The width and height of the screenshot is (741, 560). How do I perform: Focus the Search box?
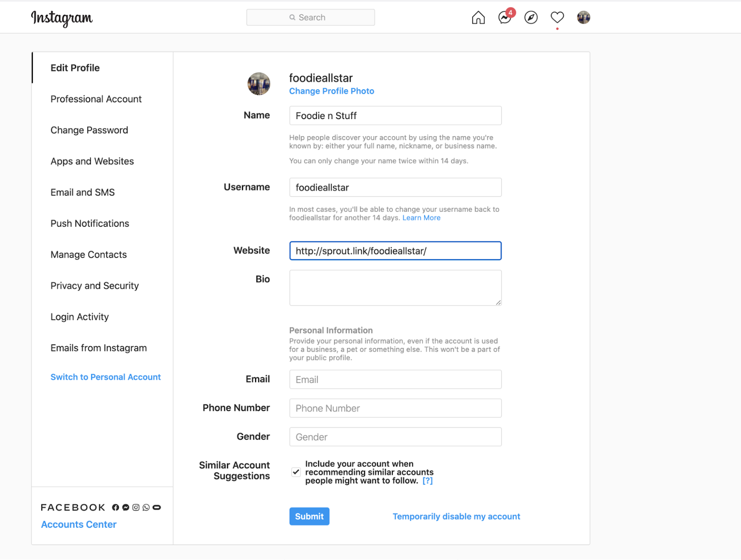click(x=311, y=18)
